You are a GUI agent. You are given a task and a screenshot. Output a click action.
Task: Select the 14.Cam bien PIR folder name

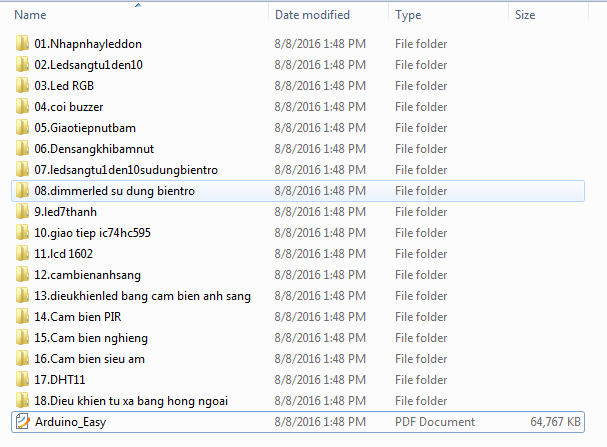(x=77, y=317)
